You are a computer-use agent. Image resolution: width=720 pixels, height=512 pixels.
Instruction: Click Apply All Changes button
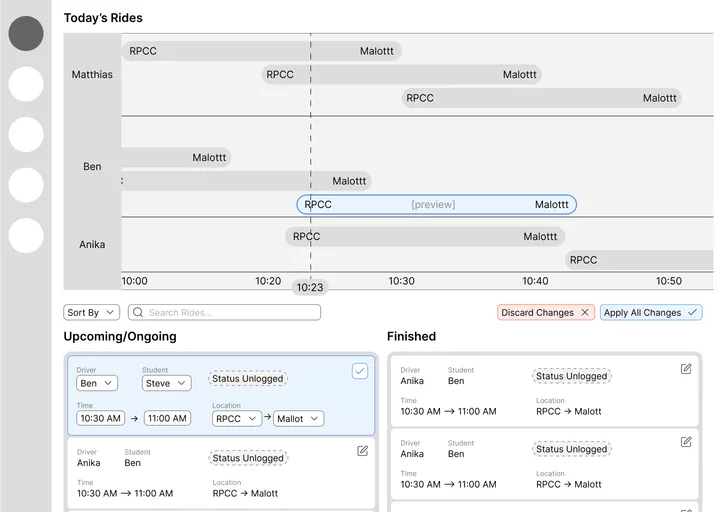coord(651,312)
